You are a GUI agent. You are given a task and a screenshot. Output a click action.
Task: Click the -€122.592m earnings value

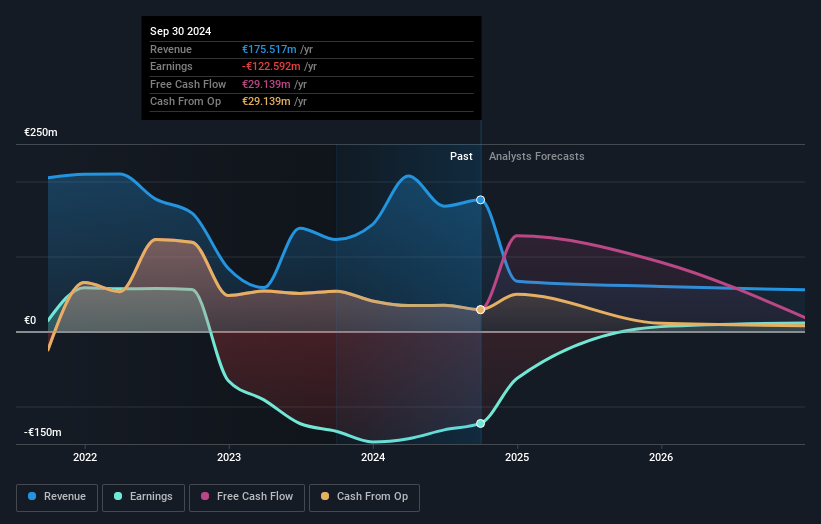point(271,66)
